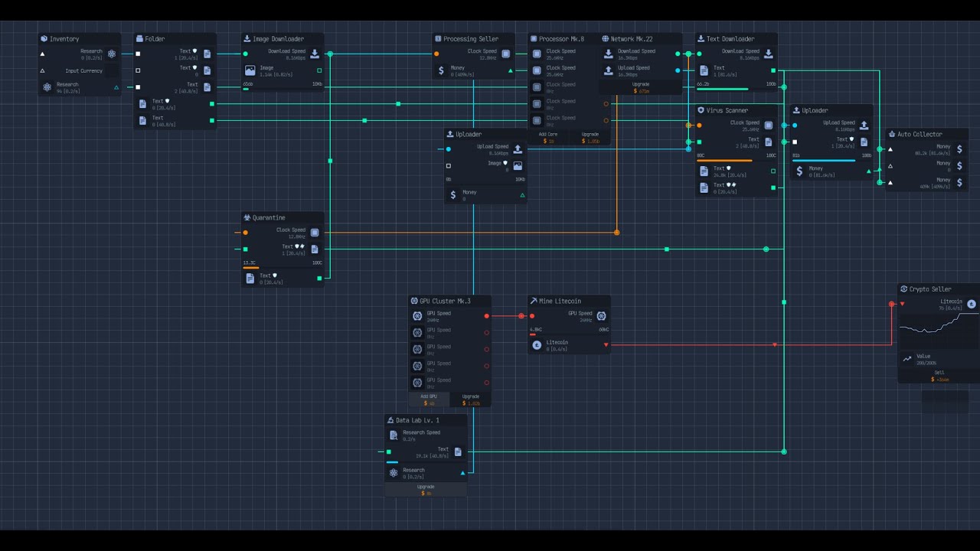The image size is (980, 551).
Task: Click the pickaxe icon beside Mine Litecoin title
Action: click(x=534, y=301)
